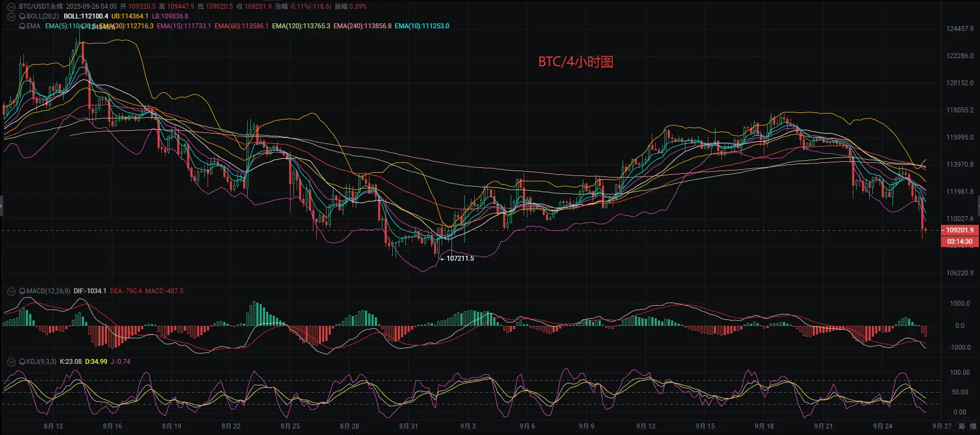Collapse the BTC/USDT header row chevron
This screenshot has width=980, height=435.
[11, 7]
